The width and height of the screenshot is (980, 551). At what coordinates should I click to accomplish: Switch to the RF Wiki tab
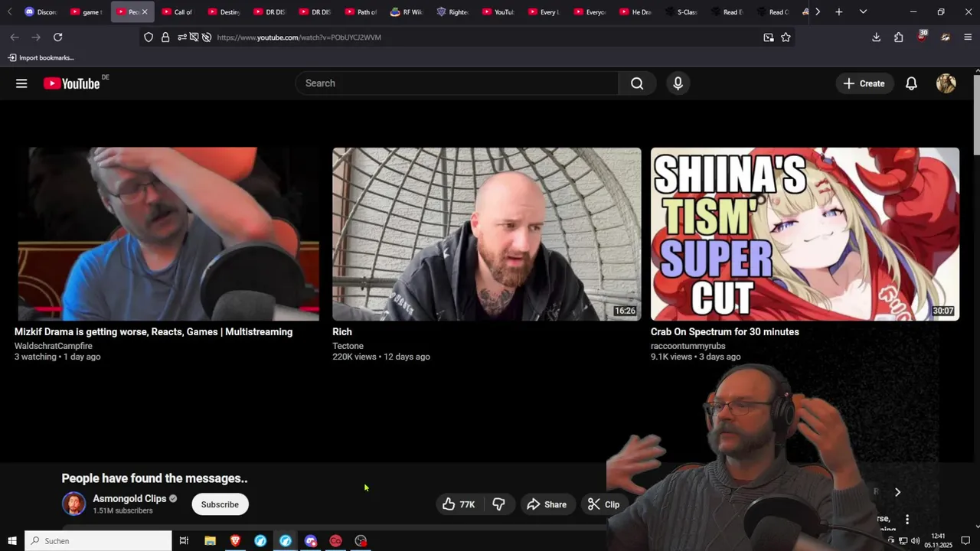coord(407,12)
